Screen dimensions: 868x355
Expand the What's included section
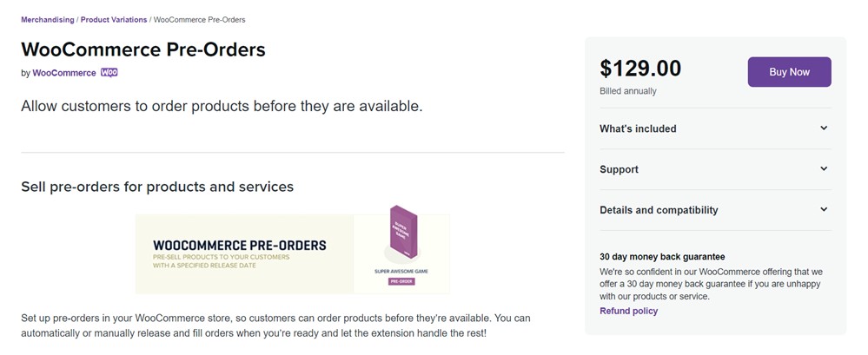pyautogui.click(x=638, y=128)
